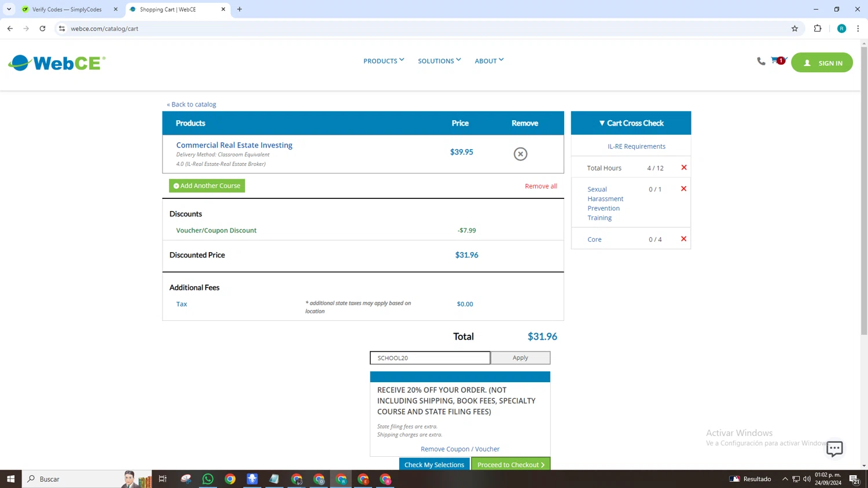
Task: Remove the course using circled X icon
Action: pos(520,154)
